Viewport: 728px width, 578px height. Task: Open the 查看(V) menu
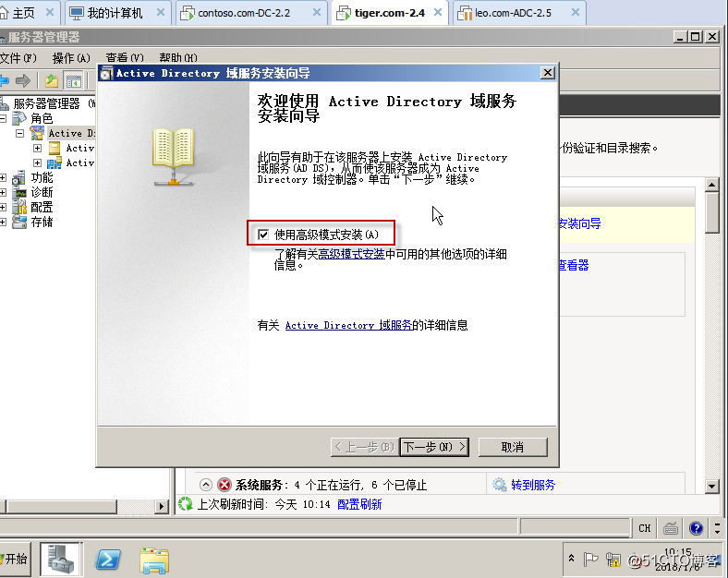coord(125,58)
